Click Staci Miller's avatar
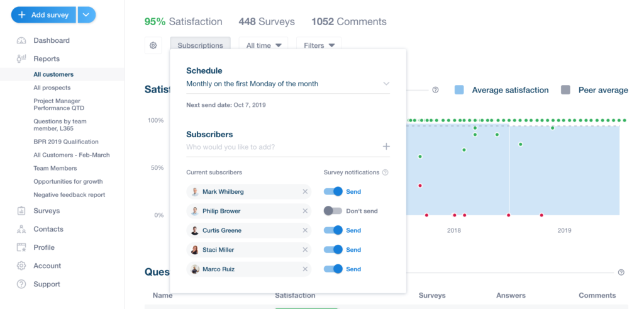 (195, 249)
